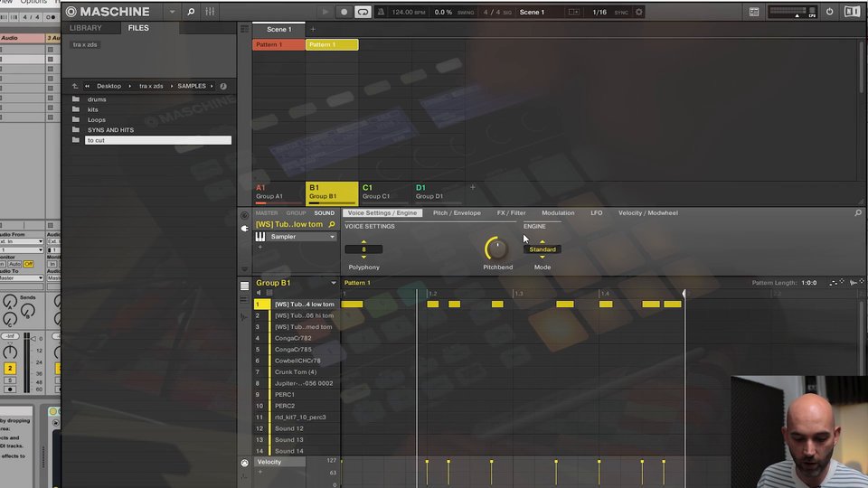
Task: Open the Maschine browser search icon
Action: (x=191, y=12)
